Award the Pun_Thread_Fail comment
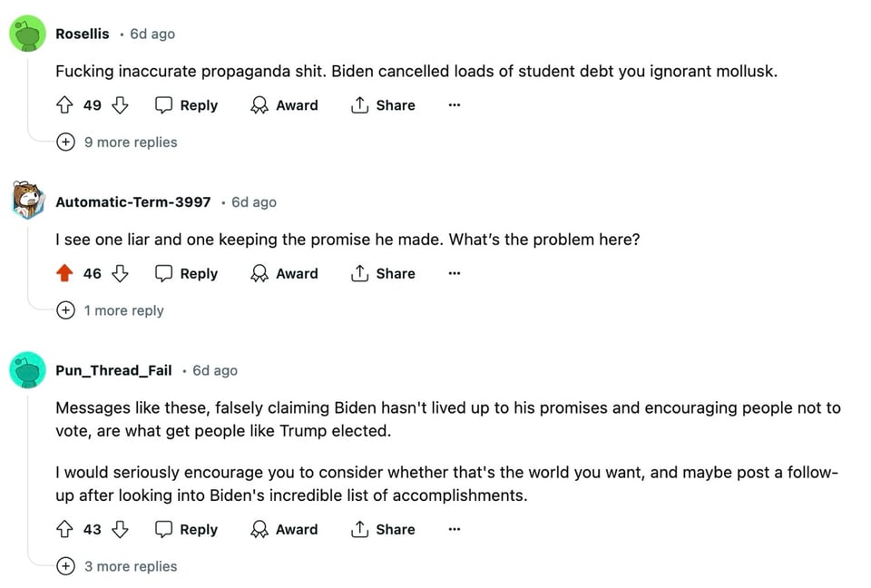871x588 pixels. click(285, 530)
